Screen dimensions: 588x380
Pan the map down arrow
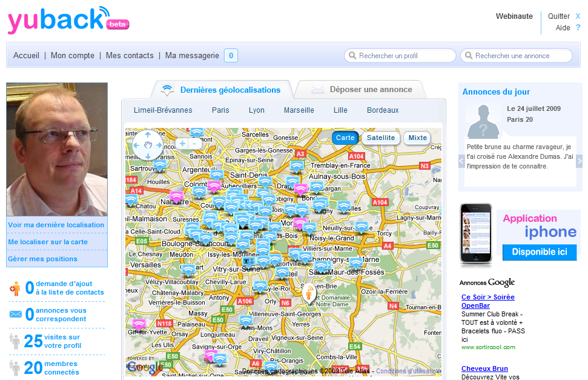tap(148, 156)
